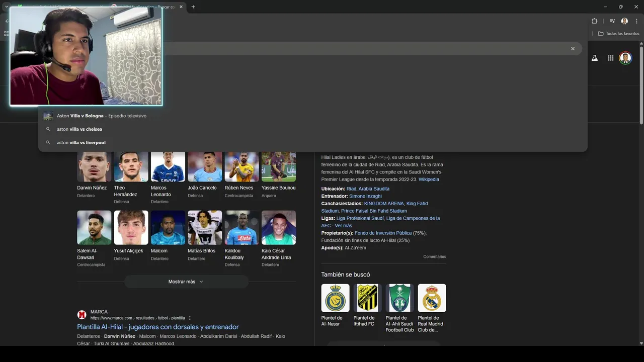This screenshot has height=362, width=644.
Task: Open Theo Hernández player card
Action: click(x=131, y=178)
